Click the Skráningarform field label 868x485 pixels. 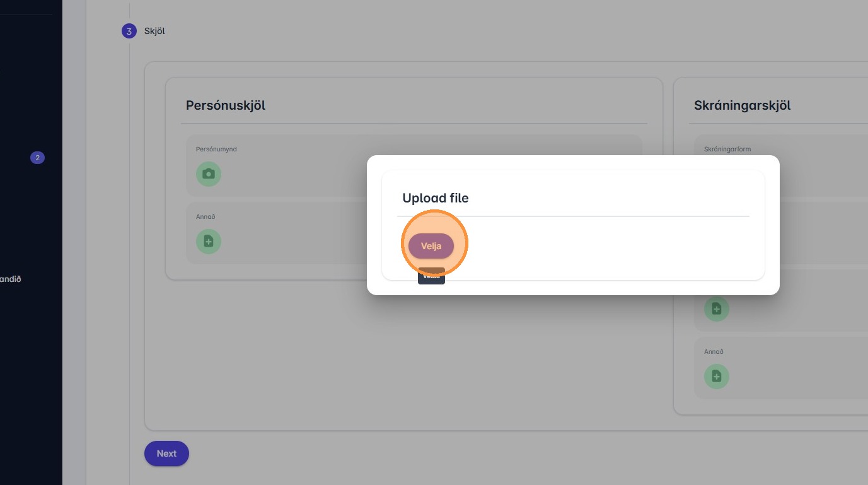[x=727, y=149]
